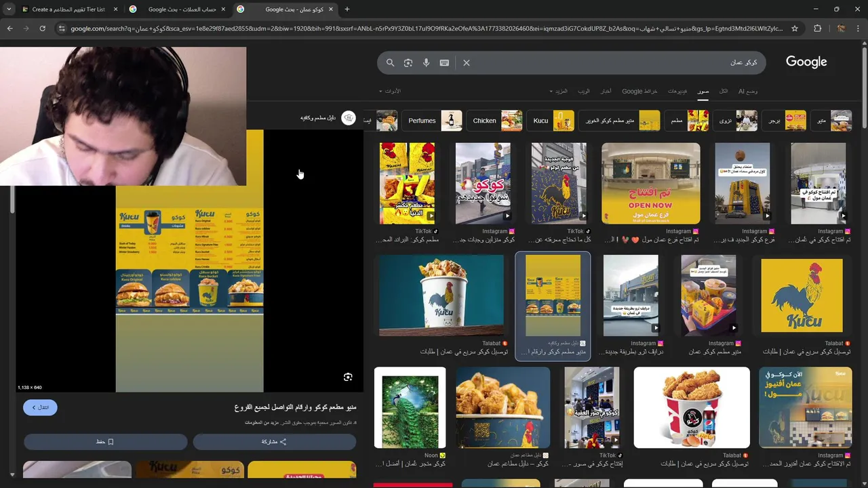Open Google Lens image search icon

coord(408,62)
